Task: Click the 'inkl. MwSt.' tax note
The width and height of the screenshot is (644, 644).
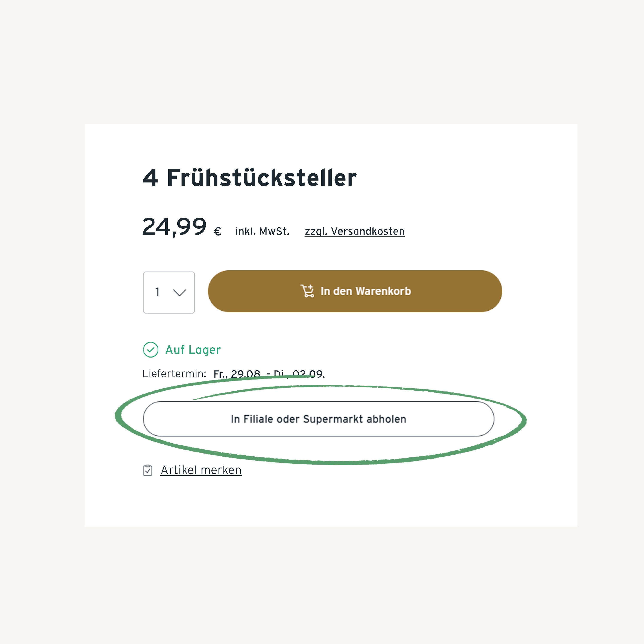Action: point(262,231)
